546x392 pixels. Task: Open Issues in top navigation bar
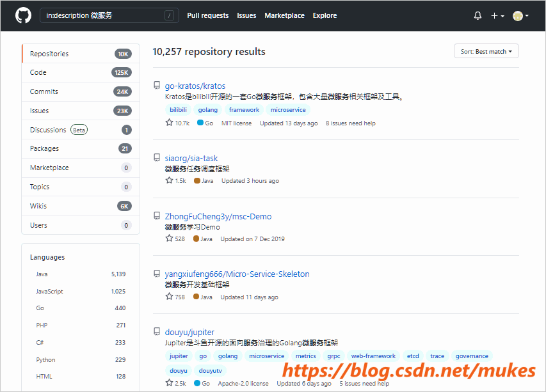coord(246,15)
